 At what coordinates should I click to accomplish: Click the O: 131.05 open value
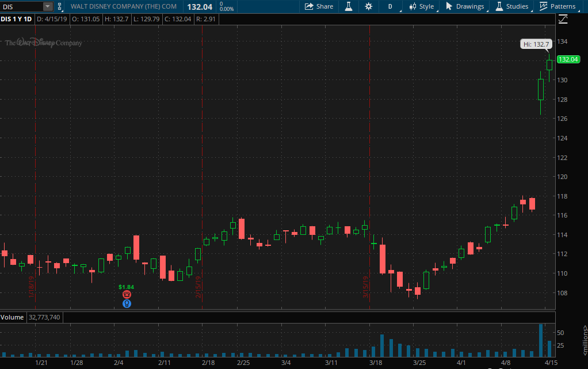pyautogui.click(x=86, y=19)
